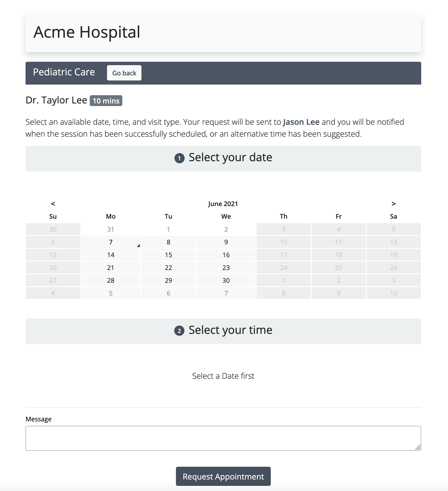448x491 pixels.
Task: Select June 7 on the calendar
Action: 111,242
